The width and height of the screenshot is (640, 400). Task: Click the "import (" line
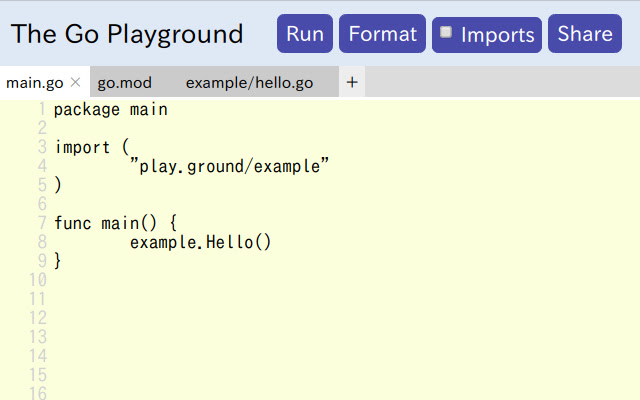point(92,147)
